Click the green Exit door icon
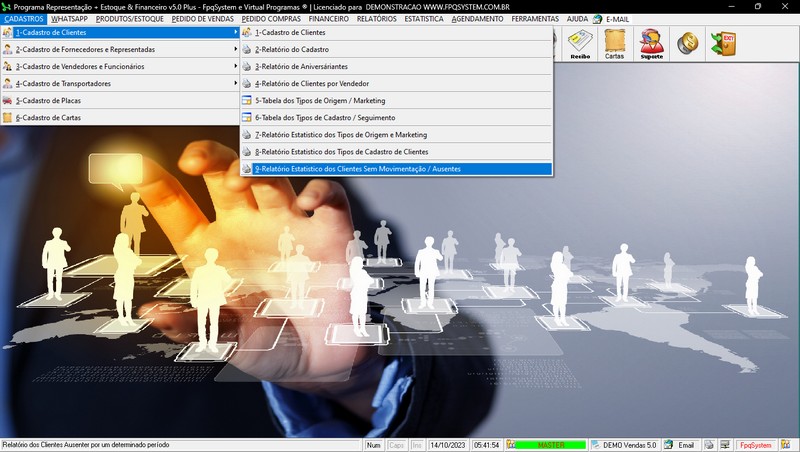Image resolution: width=800 pixels, height=452 pixels. pyautogui.click(x=723, y=43)
